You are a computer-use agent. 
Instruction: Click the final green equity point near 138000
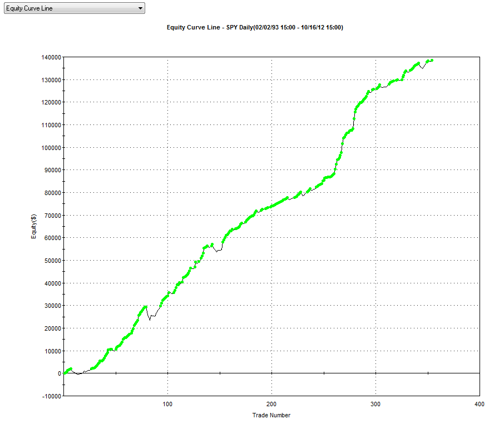432,61
